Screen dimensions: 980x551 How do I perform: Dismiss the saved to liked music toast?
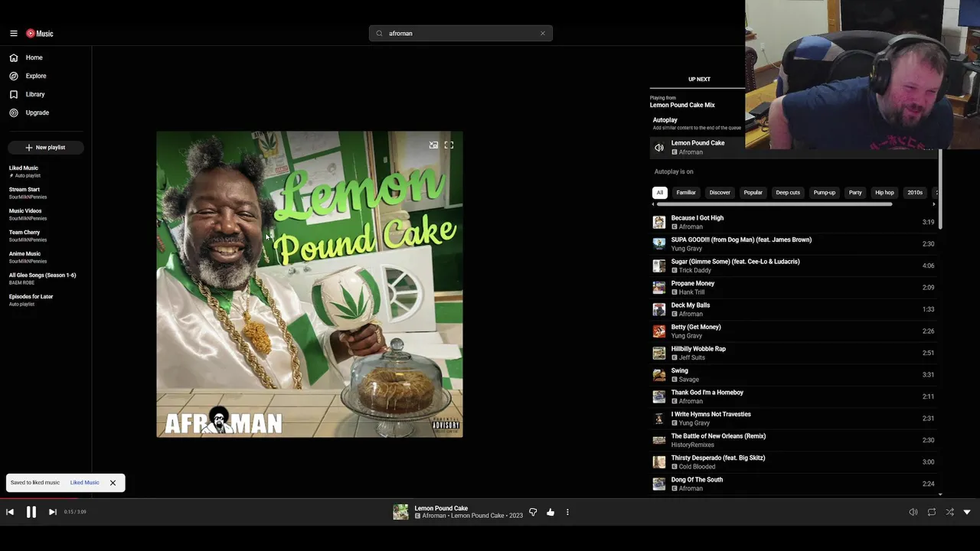113,483
